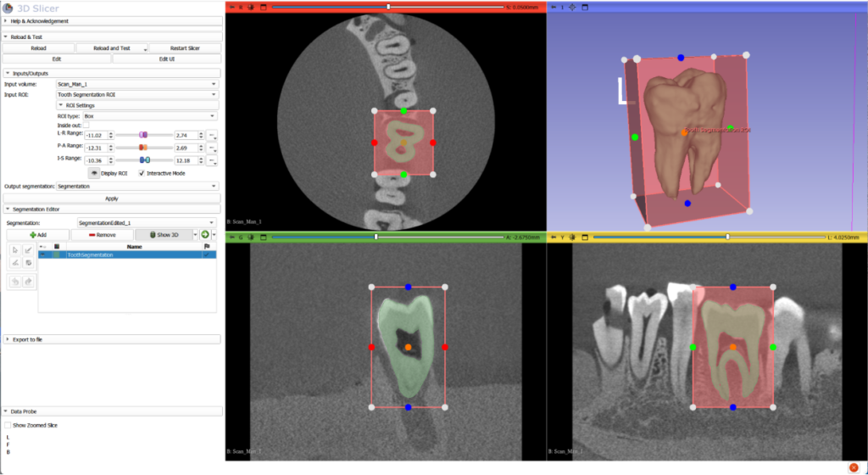The height and width of the screenshot is (475, 868).
Task: Disable the Interactive Mode checkbox
Action: 142,173
